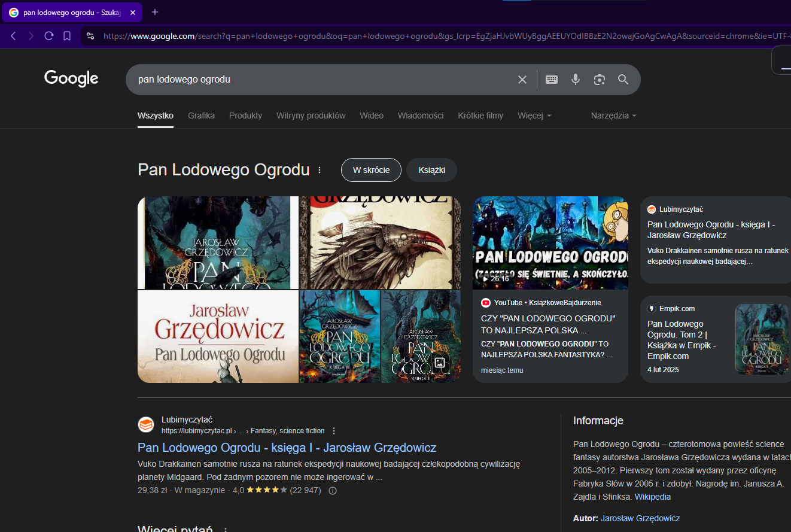This screenshot has width=791, height=532.
Task: Click the bookmark icon in the toolbar
Action: pyautogui.click(x=67, y=36)
